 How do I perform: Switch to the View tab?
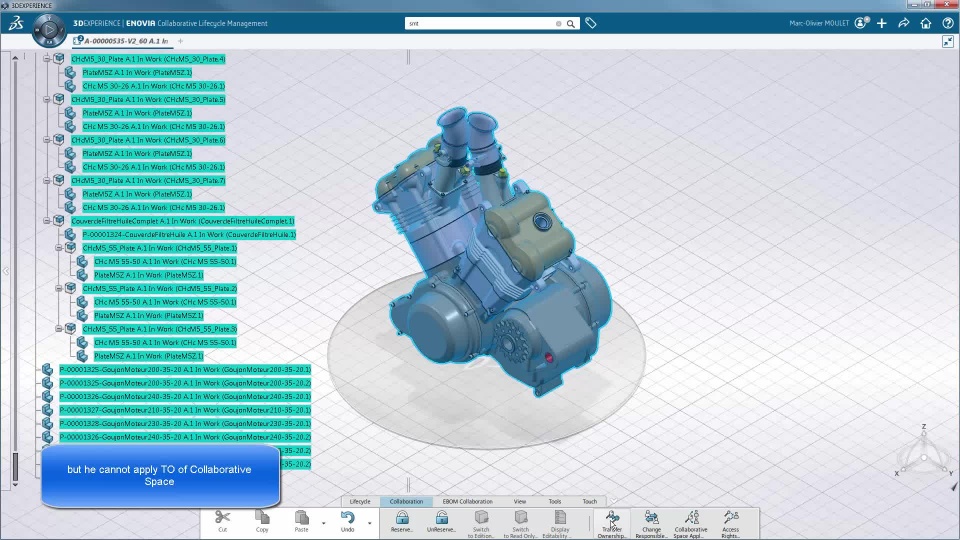[x=520, y=501]
